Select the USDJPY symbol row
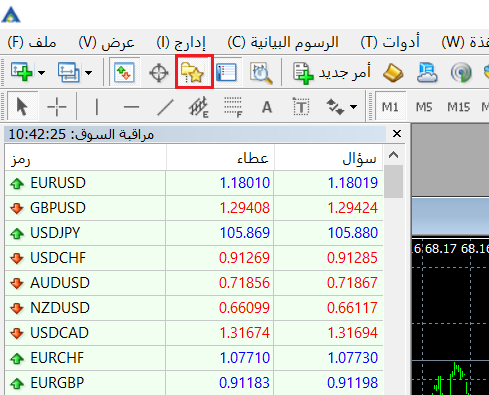 (194, 233)
